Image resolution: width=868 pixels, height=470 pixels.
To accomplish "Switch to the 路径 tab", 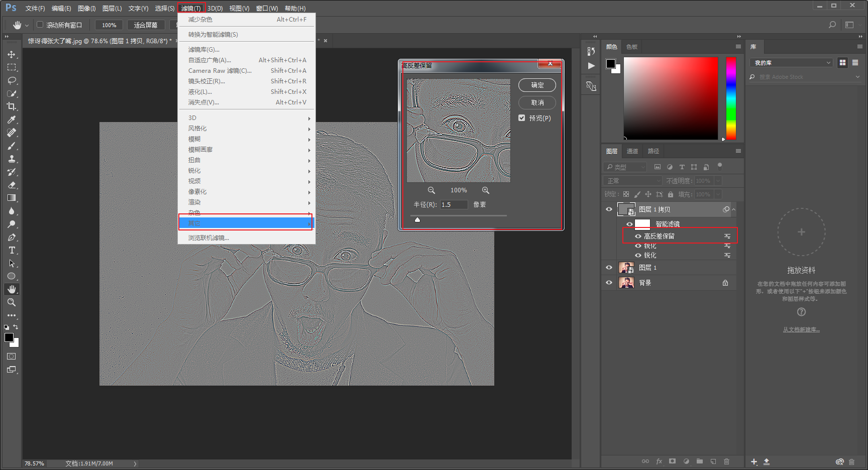I will pos(654,151).
